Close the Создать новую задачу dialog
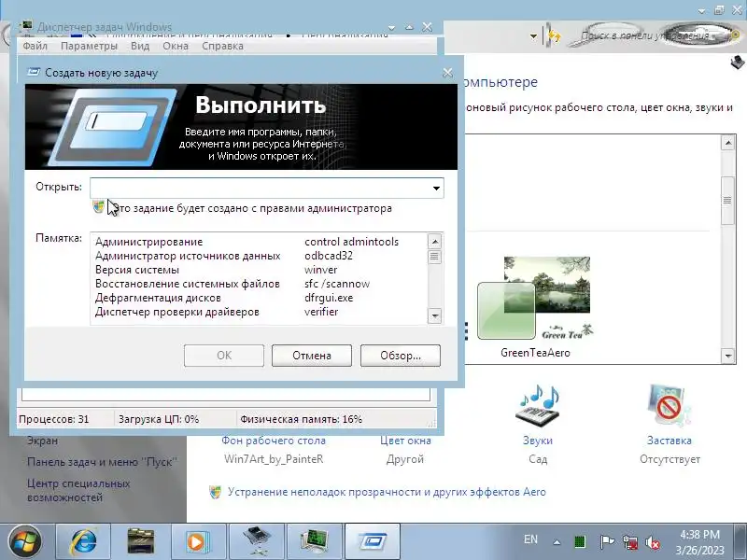This screenshot has width=747, height=560. (x=448, y=73)
